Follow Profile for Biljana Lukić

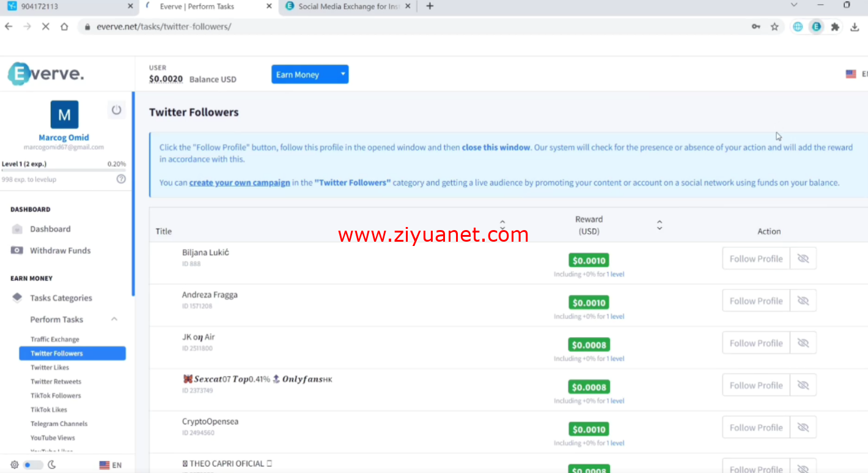[756, 259]
